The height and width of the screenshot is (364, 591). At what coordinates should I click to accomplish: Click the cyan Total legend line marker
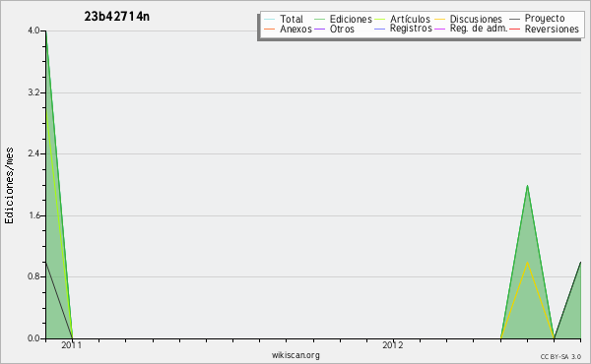pyautogui.click(x=270, y=19)
